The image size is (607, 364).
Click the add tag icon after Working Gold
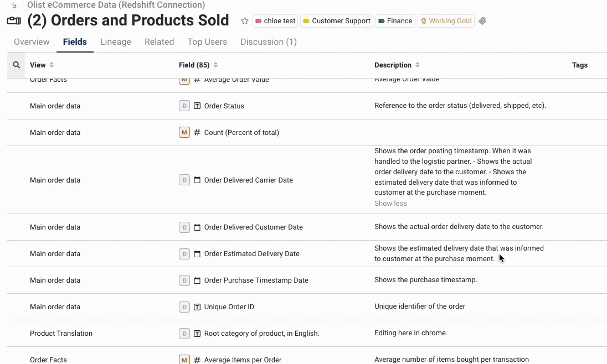point(482,21)
